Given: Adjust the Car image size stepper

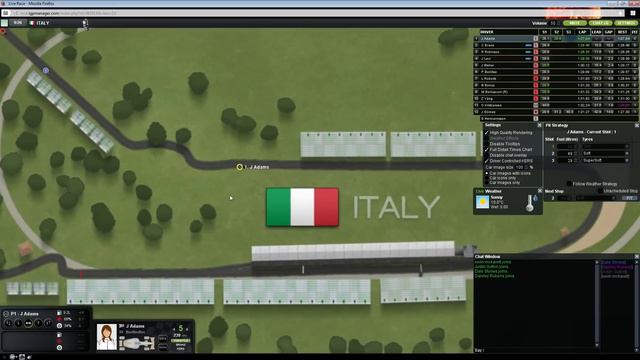Looking at the screenshot, I should pyautogui.click(x=527, y=167).
